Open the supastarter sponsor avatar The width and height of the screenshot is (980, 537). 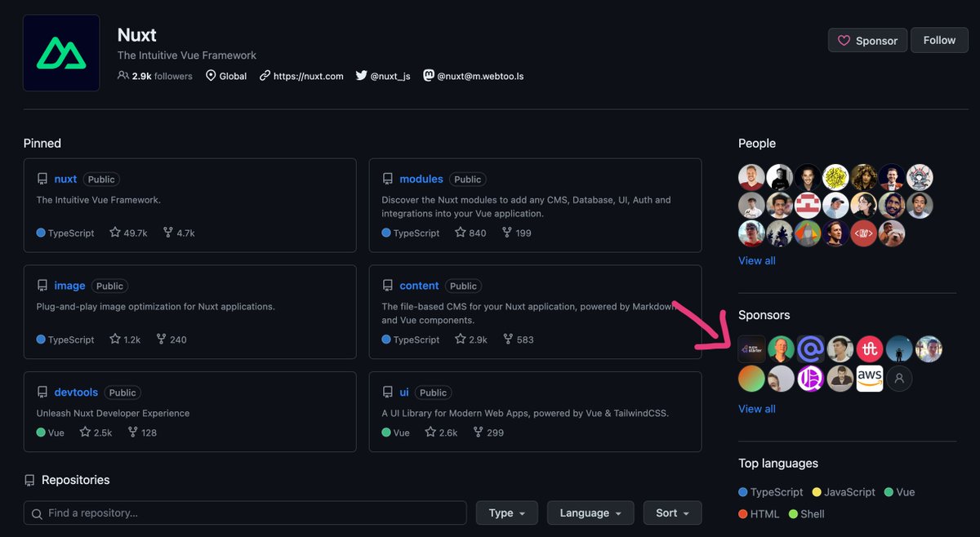coord(752,349)
